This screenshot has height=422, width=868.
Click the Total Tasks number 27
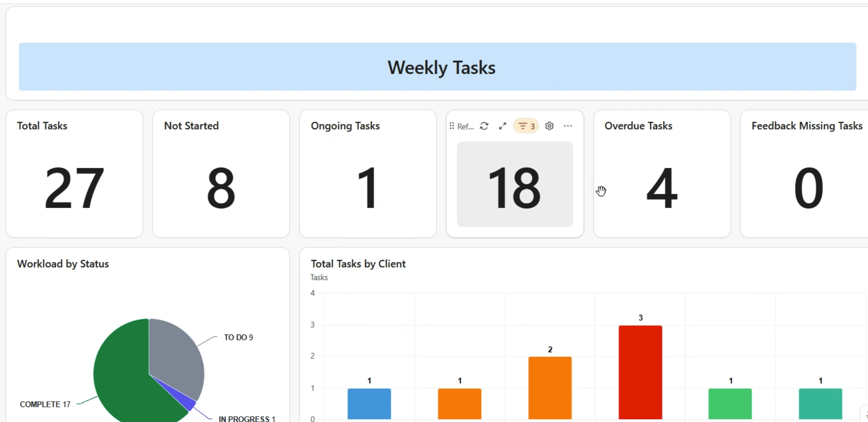pyautogui.click(x=74, y=188)
